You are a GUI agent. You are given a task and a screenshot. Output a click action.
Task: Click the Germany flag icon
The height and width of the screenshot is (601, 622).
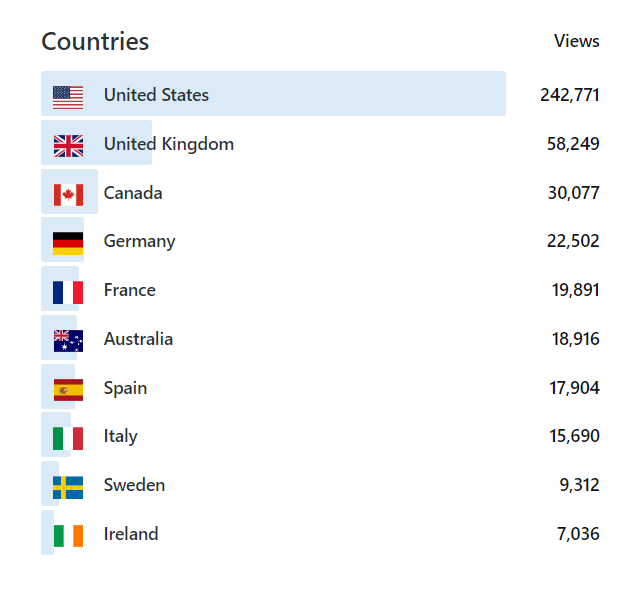tap(68, 242)
